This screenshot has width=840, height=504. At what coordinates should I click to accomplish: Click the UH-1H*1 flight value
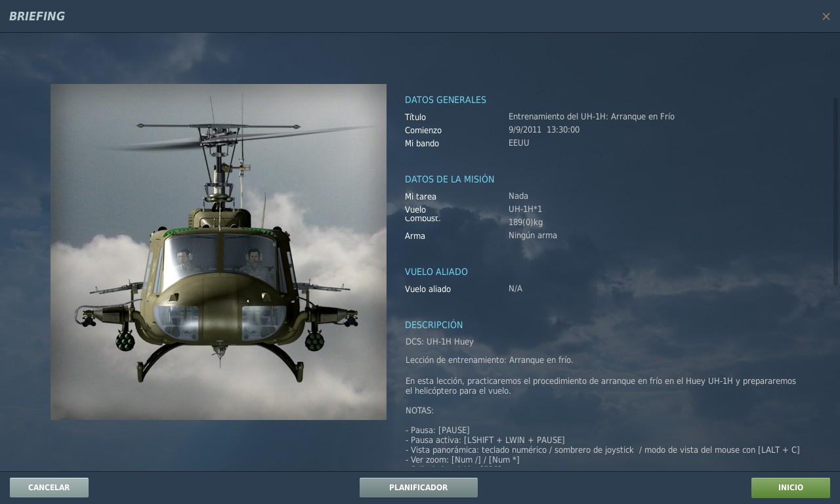tap(525, 209)
